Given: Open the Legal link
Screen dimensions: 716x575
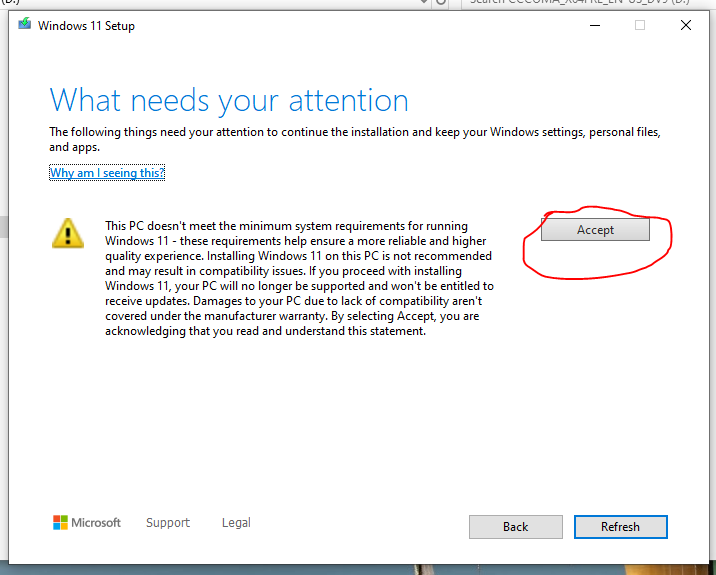Looking at the screenshot, I should point(236,523).
